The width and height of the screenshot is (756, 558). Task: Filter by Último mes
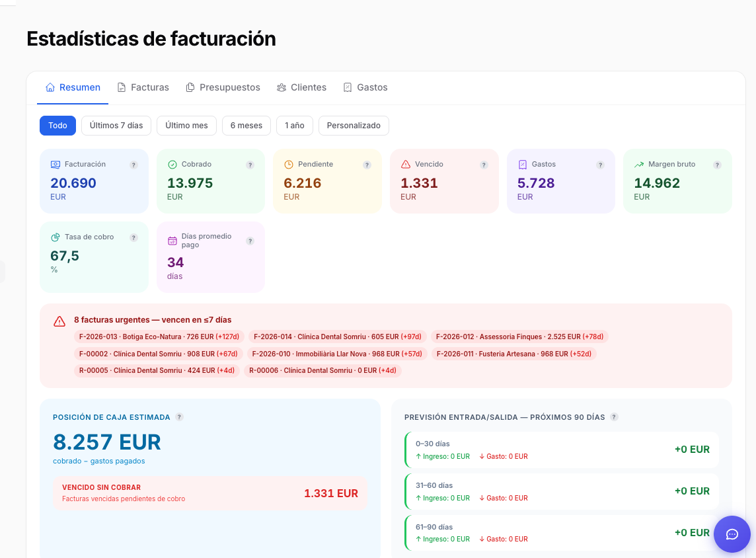click(186, 126)
